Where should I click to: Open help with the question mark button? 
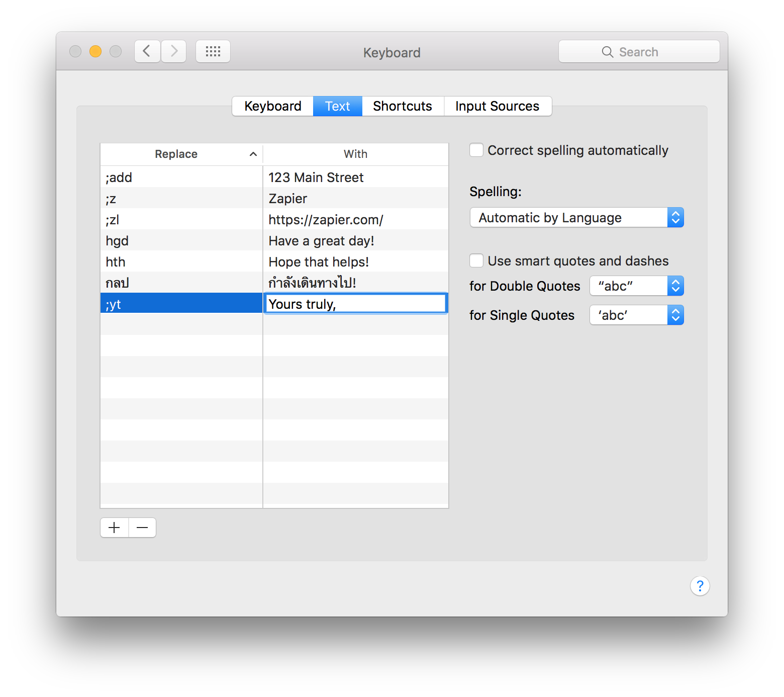[x=700, y=586]
